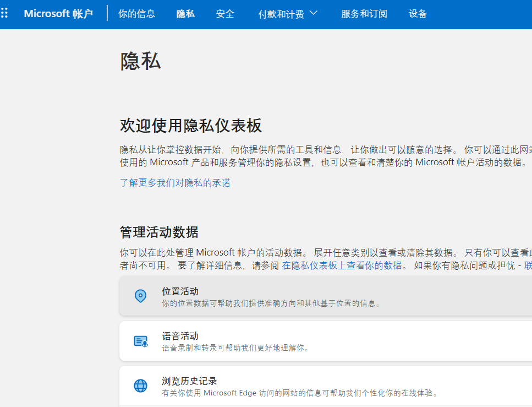Click the voice activity microphone icon
The width and height of the screenshot is (532, 407).
click(141, 341)
